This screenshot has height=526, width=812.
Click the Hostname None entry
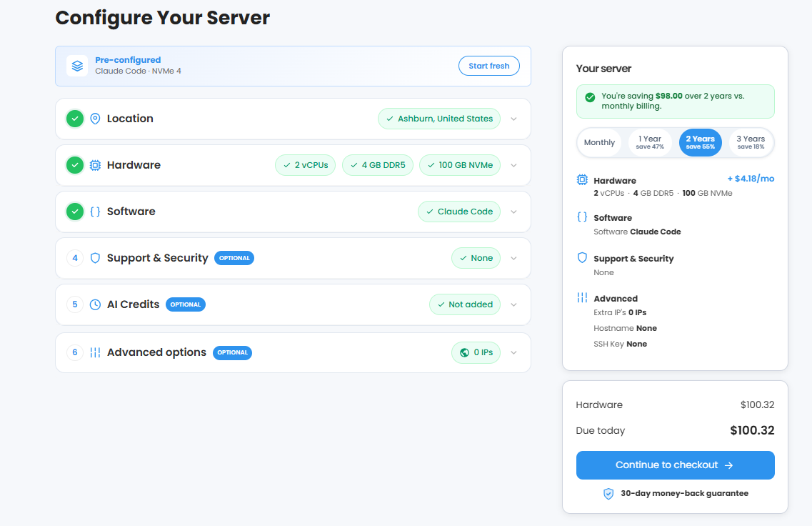point(625,329)
